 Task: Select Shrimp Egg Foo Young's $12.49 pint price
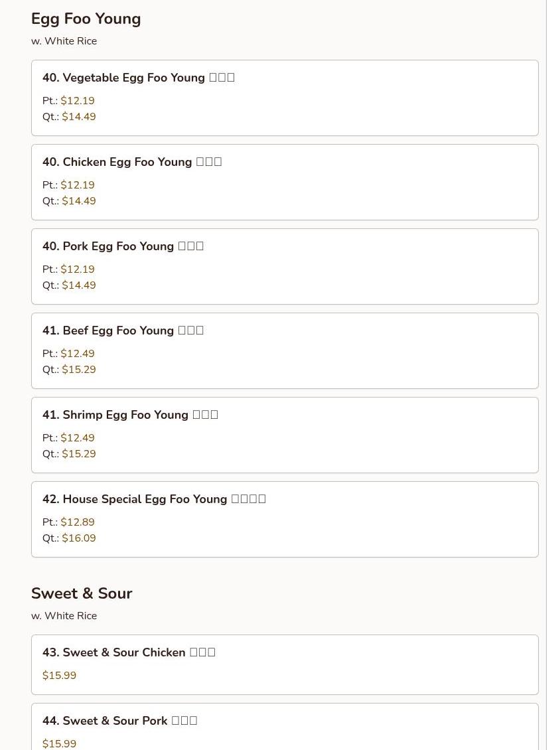tap(78, 438)
